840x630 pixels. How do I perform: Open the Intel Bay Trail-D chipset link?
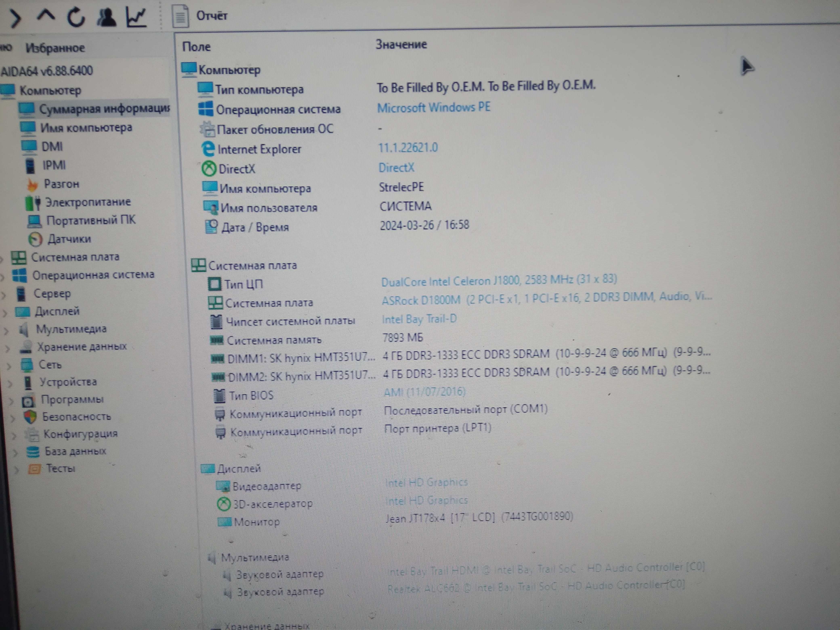pyautogui.click(x=419, y=319)
